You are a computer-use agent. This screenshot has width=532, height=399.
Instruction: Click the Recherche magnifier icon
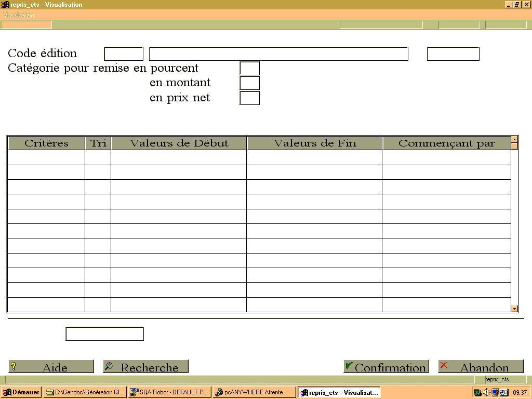(109, 366)
